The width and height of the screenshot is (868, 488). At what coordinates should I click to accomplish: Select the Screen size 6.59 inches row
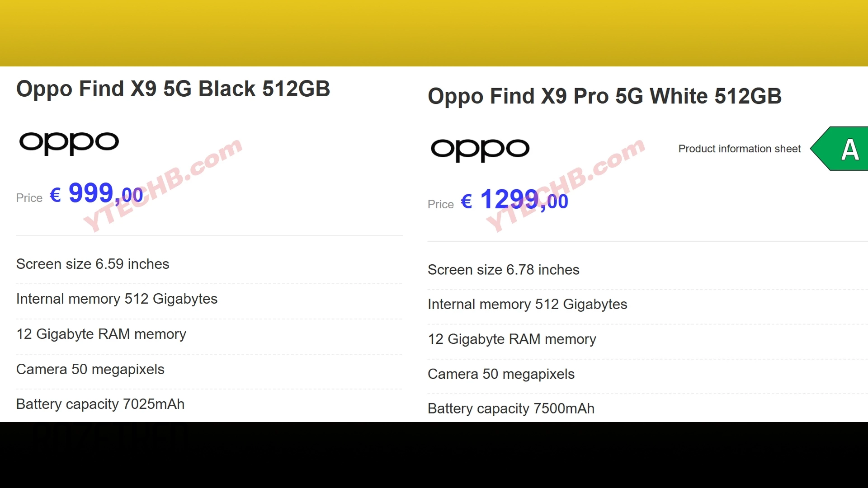tap(93, 264)
